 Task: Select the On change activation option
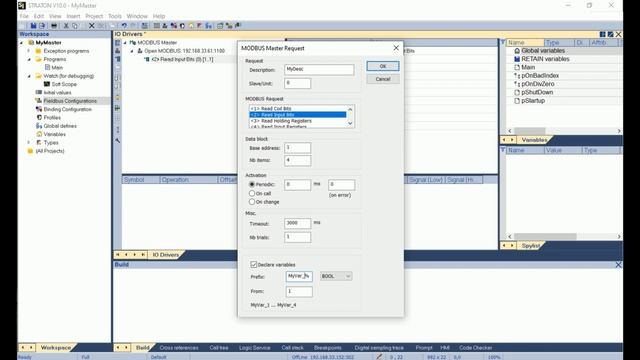(252, 202)
